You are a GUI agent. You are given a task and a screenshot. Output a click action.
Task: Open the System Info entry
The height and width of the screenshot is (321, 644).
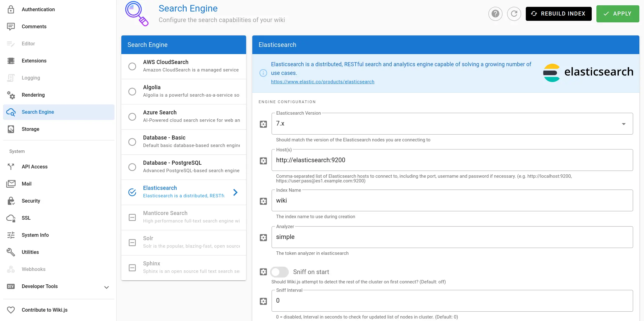[59, 235]
